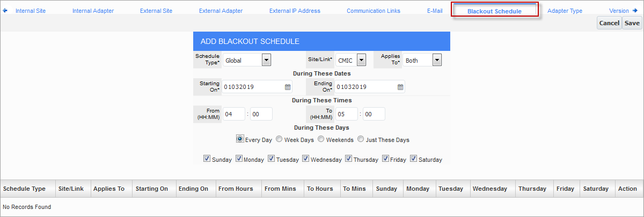Untick the Saturday checkbox
Viewport: 644px width, 217px height.
coord(413,159)
